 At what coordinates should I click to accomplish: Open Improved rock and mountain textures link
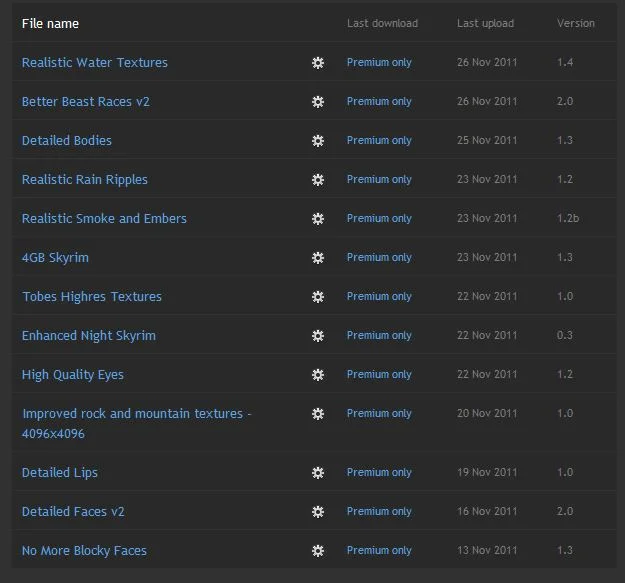136,414
